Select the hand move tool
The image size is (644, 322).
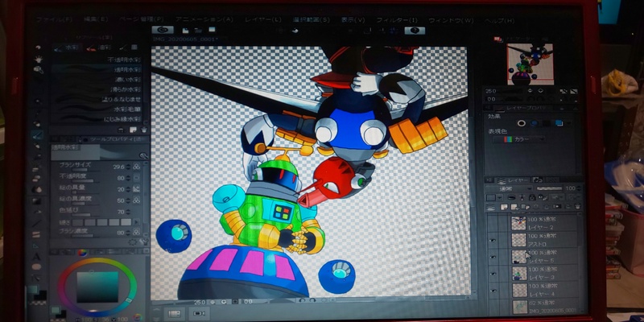point(39,59)
